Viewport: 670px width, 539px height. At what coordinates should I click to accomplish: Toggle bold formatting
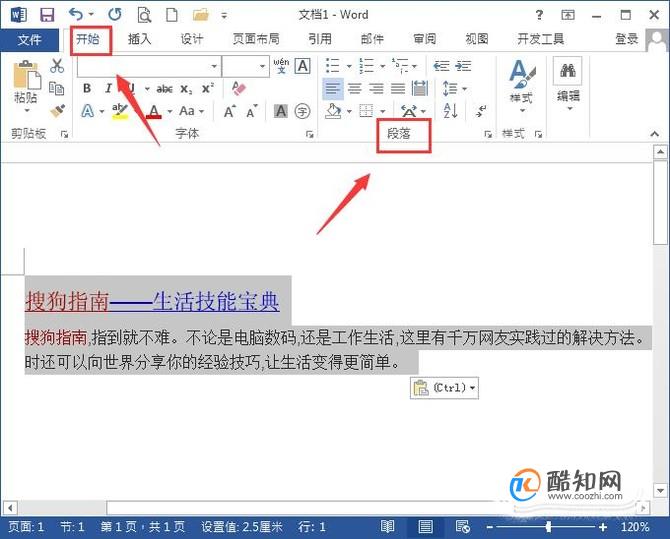[87, 88]
